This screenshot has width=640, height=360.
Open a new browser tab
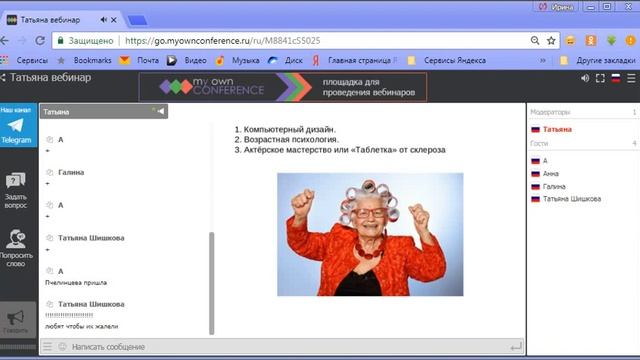(138, 20)
